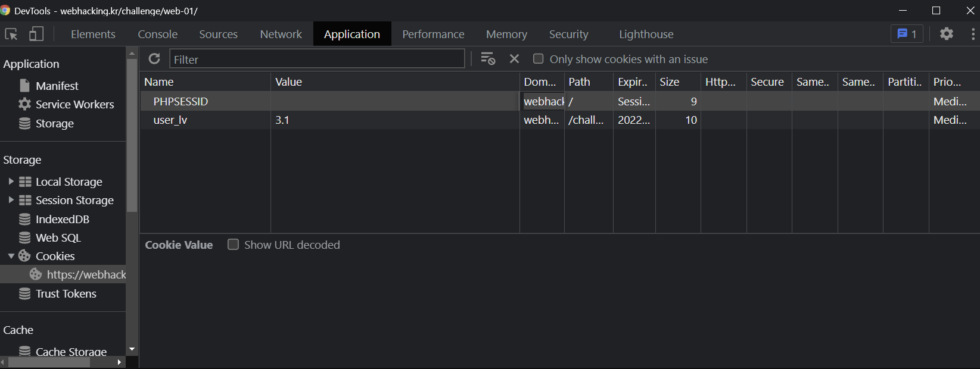Sort cookies by HttpOnly column header
The height and width of the screenshot is (369, 980).
(x=724, y=82)
